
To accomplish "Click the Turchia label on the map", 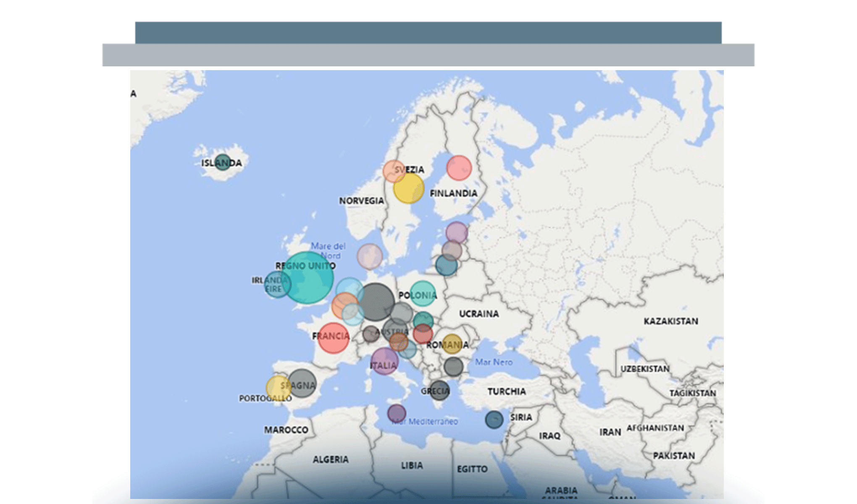I will (x=506, y=391).
